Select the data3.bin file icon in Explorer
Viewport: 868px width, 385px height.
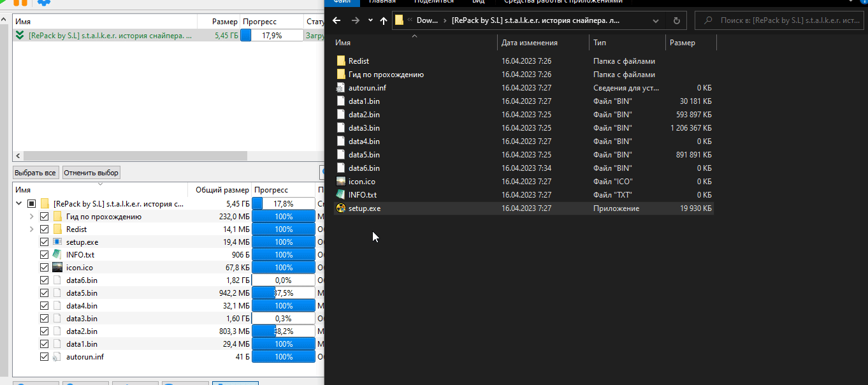tap(341, 128)
